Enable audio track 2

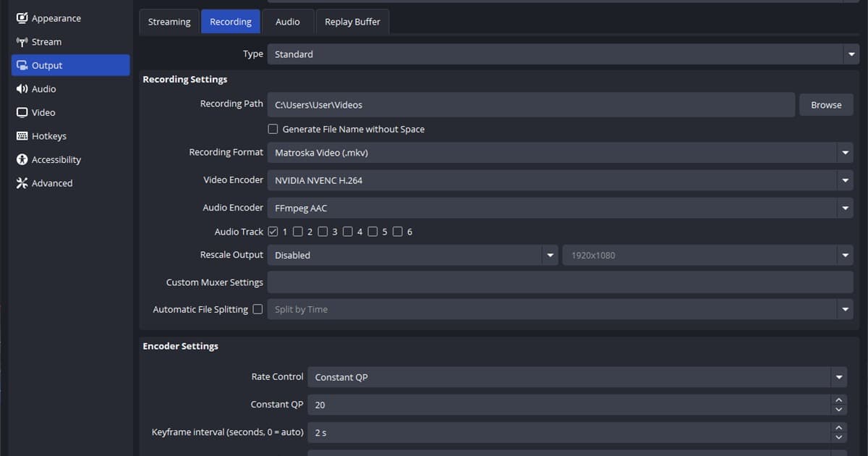pos(298,232)
